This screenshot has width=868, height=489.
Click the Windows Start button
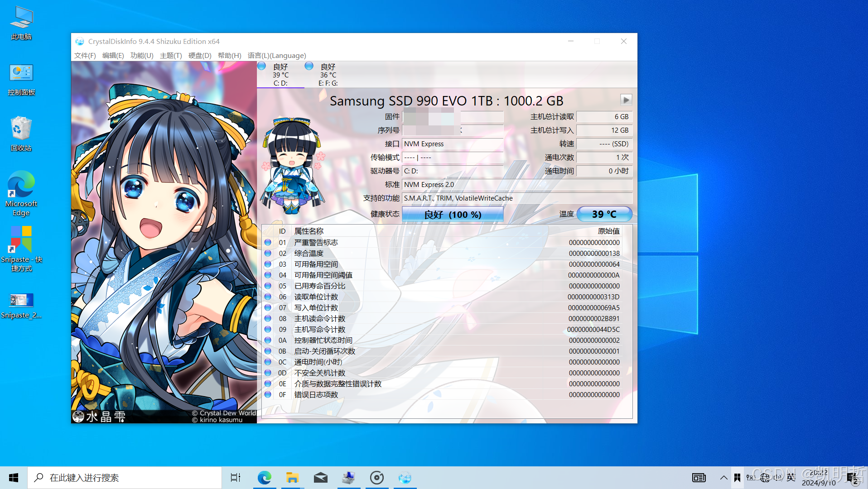coord(14,478)
